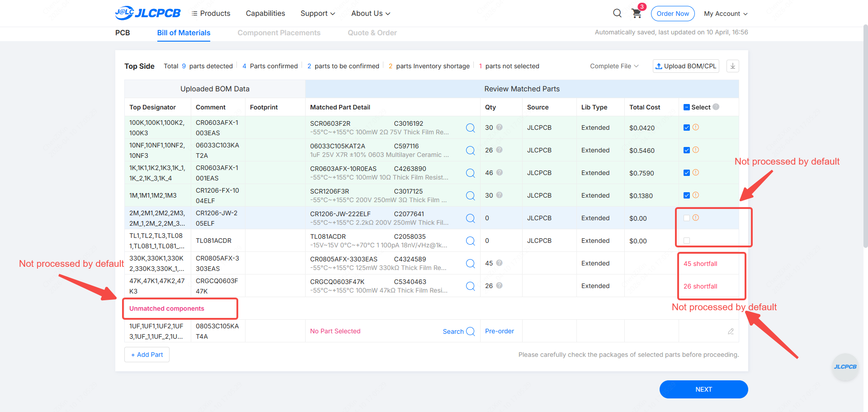Check the CR1206-JW-222ELF row checkbox

(687, 218)
